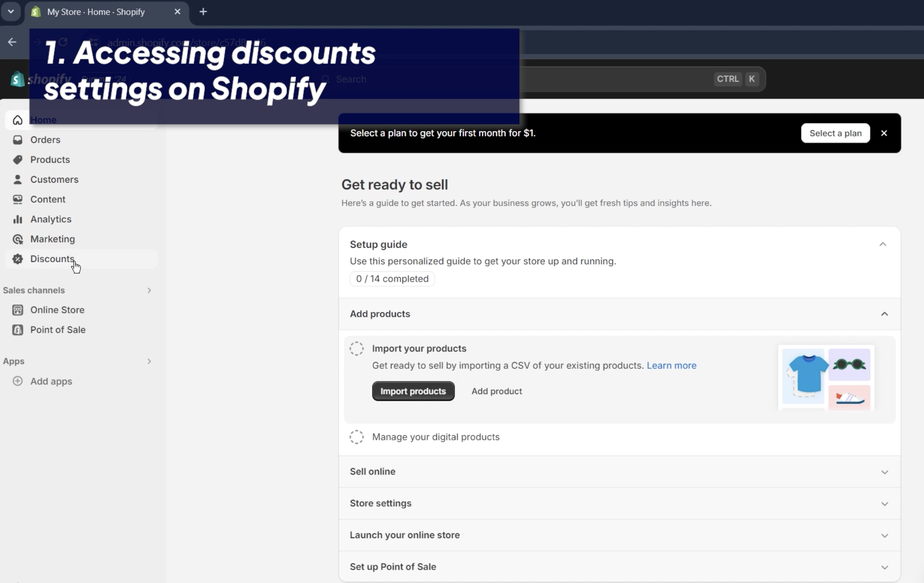Viewport: 924px width, 583px height.
Task: Click the Discounts sidebar icon
Action: 17,259
